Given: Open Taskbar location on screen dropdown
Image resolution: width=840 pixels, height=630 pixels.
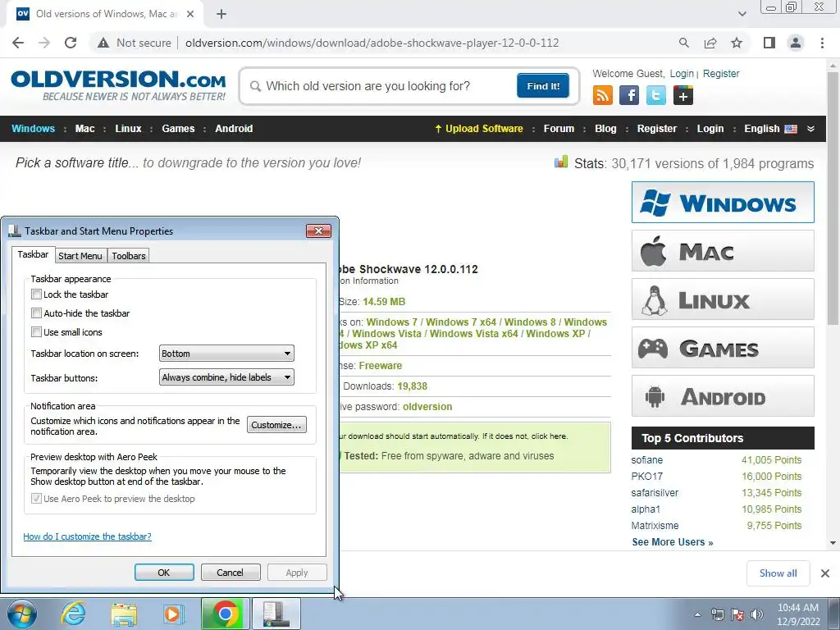Looking at the screenshot, I should (x=226, y=354).
